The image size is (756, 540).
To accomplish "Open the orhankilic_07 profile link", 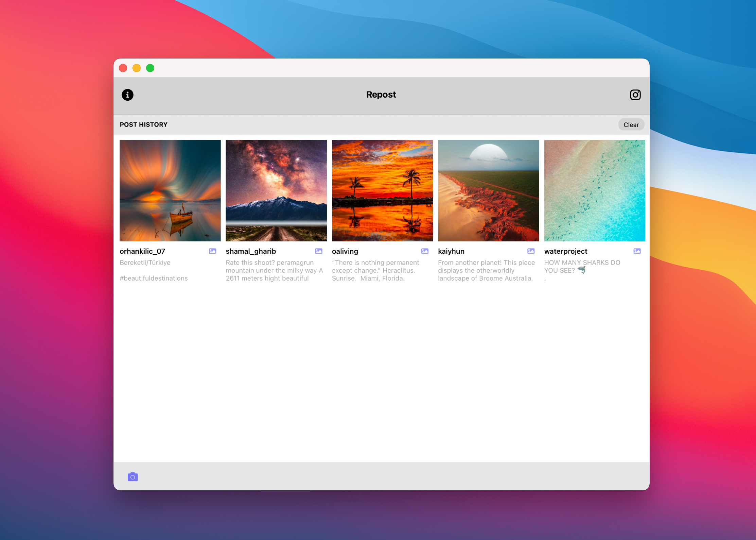I will [142, 251].
